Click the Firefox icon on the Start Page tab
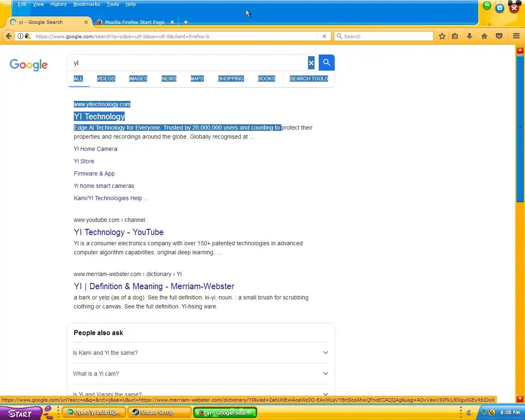 click(x=99, y=22)
